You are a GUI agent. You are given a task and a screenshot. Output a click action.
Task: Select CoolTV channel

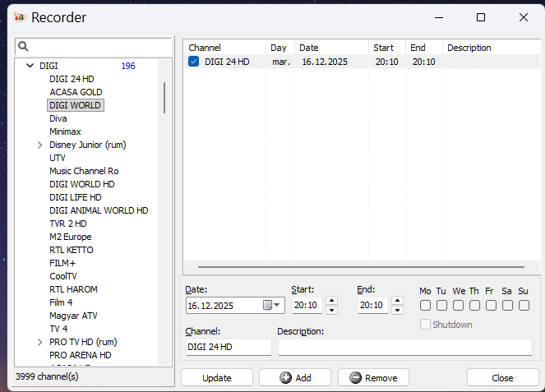(63, 276)
